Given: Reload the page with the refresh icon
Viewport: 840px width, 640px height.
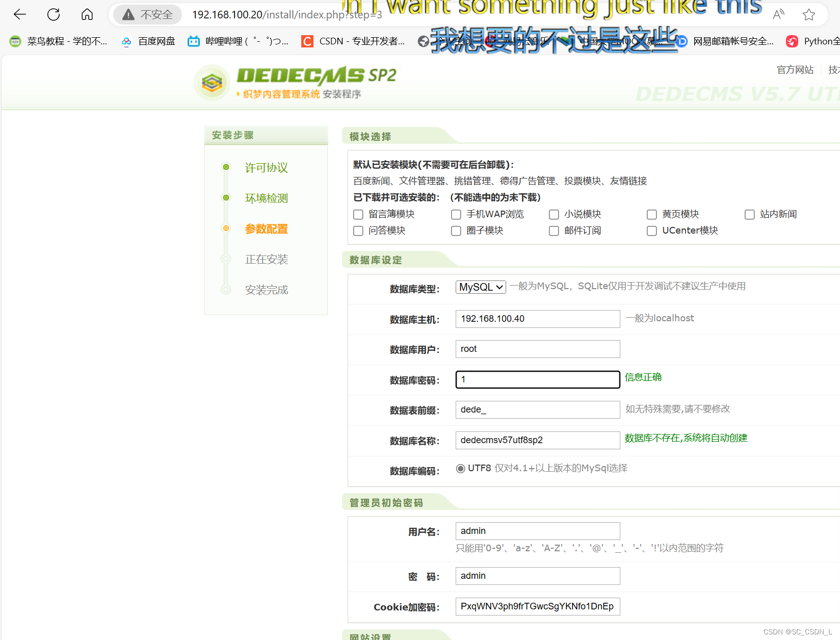Looking at the screenshot, I should point(53,14).
